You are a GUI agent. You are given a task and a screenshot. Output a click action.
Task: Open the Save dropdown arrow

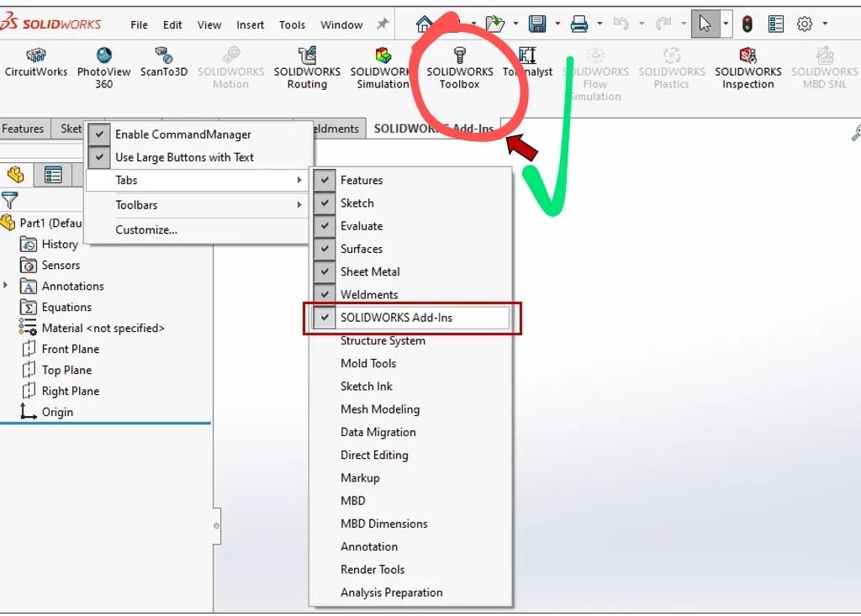pos(557,24)
